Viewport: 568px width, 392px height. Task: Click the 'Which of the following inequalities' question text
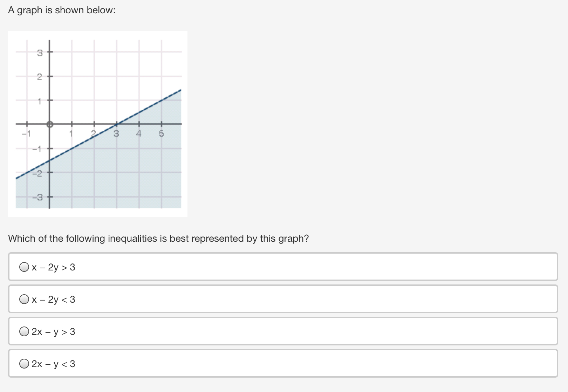(158, 239)
